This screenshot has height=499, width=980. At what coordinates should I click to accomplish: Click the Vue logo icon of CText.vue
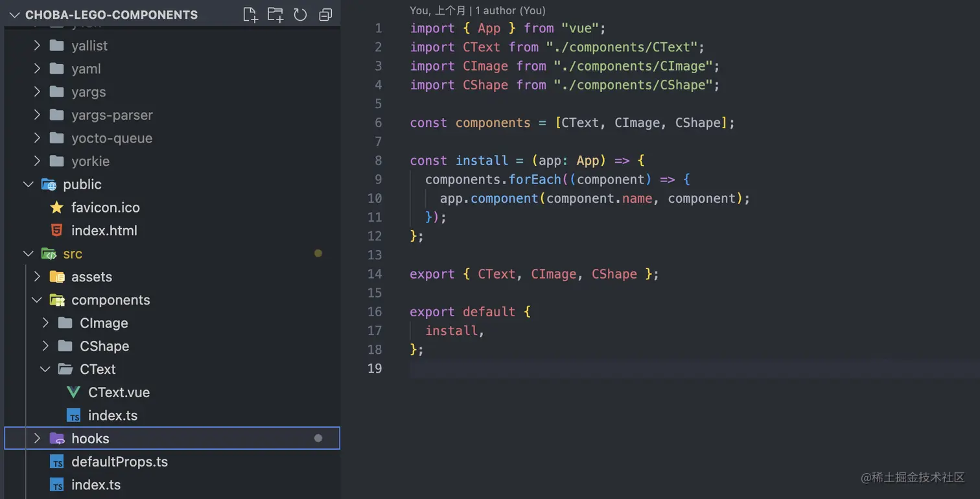(x=74, y=392)
